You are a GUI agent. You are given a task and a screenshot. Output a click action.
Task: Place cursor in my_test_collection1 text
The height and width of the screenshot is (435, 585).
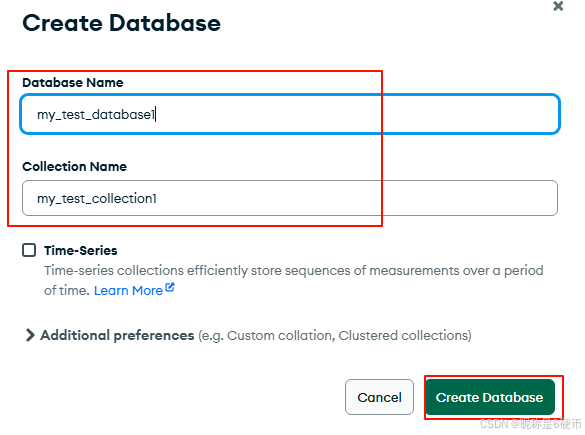pos(97,198)
